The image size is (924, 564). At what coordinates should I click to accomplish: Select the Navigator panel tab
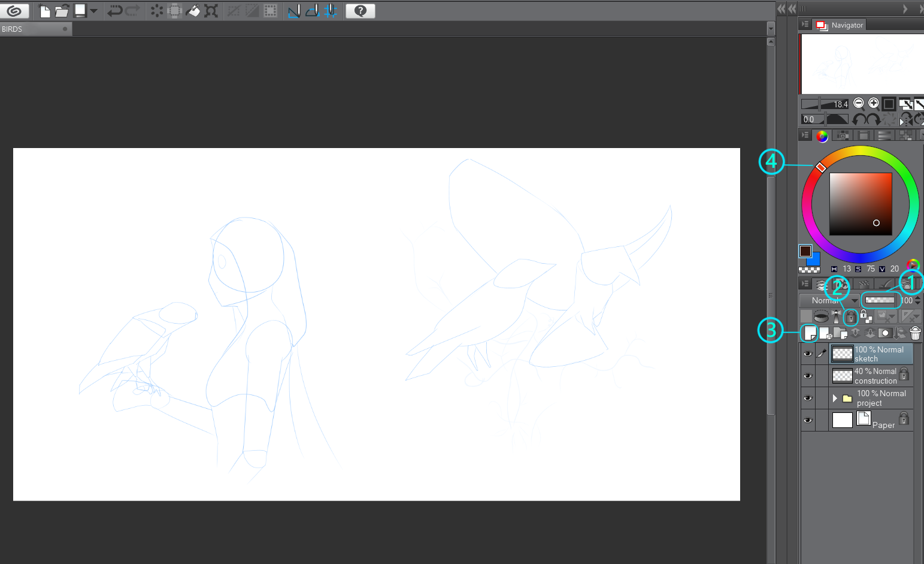pos(841,25)
